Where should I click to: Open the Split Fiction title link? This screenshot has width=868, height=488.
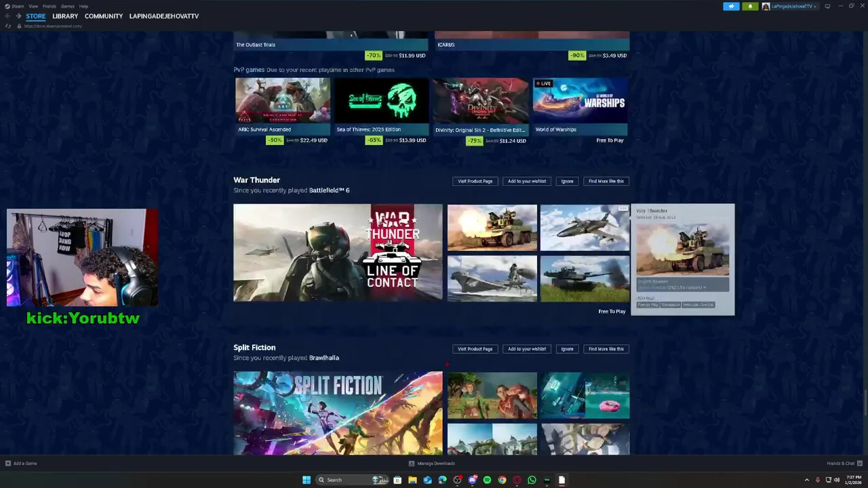tap(254, 348)
